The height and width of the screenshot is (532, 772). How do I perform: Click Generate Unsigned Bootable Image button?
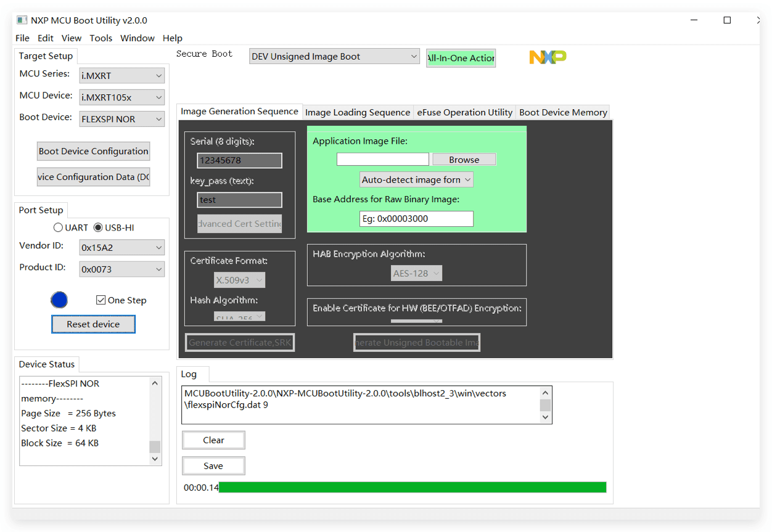point(417,343)
